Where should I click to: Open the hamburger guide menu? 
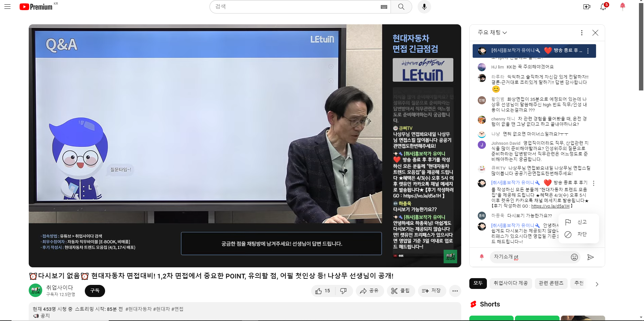pyautogui.click(x=7, y=7)
